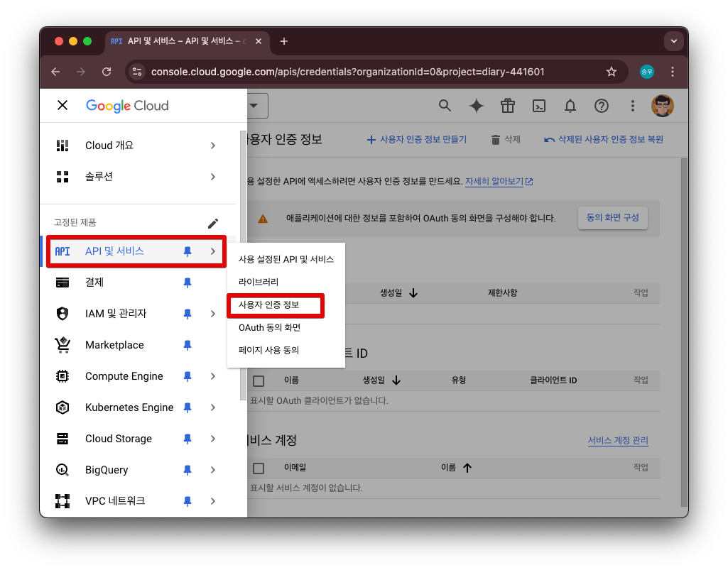Image resolution: width=728 pixels, height=570 pixels.
Task: Open notifications bell icon
Action: (x=570, y=106)
